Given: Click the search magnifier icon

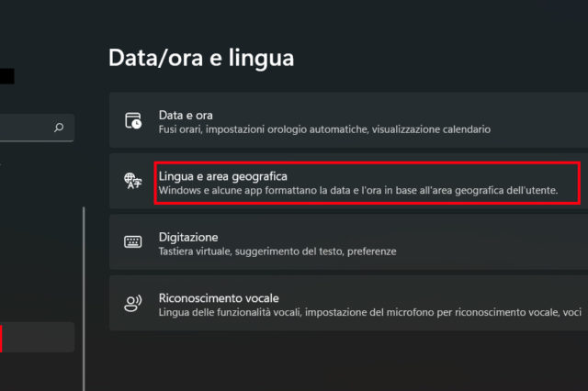Looking at the screenshot, I should coord(60,128).
